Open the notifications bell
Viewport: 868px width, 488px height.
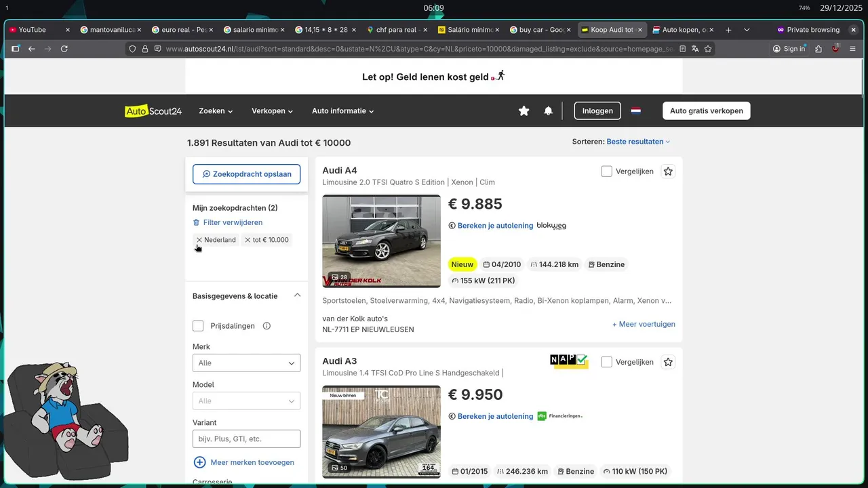[x=548, y=111]
